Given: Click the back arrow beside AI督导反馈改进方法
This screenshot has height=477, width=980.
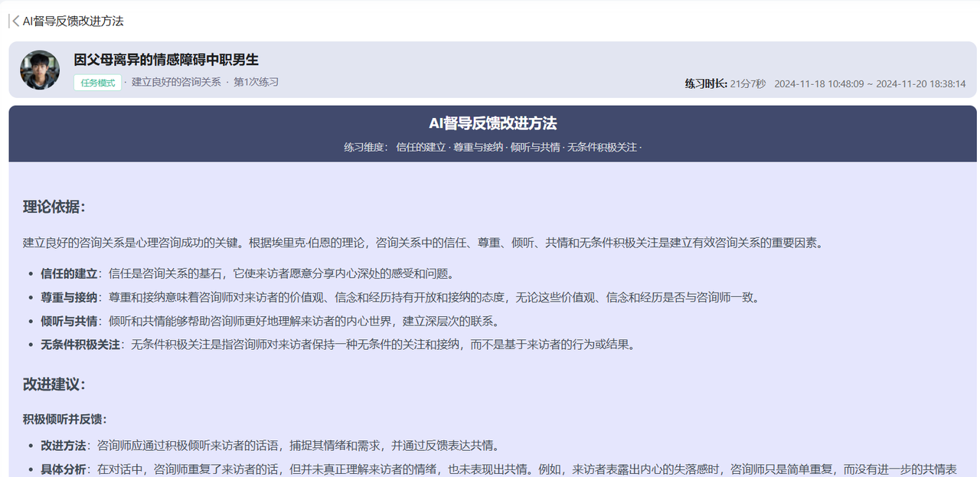Looking at the screenshot, I should (x=16, y=21).
